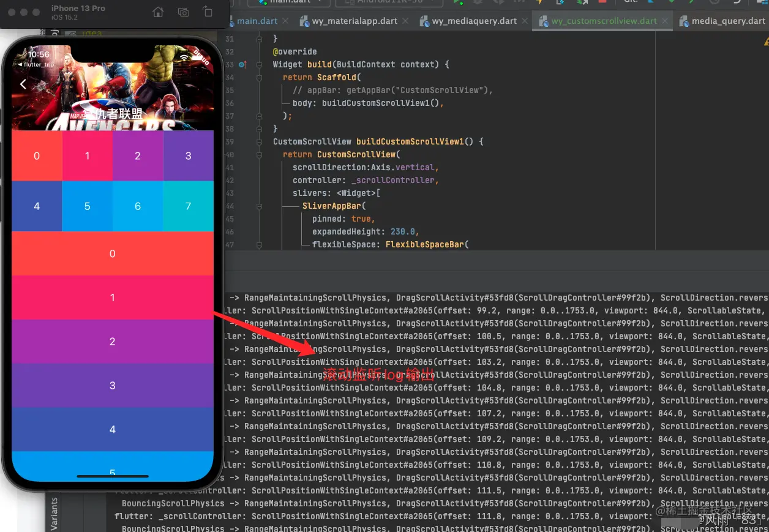Take a simulator screenshot via camera icon

coord(183,12)
